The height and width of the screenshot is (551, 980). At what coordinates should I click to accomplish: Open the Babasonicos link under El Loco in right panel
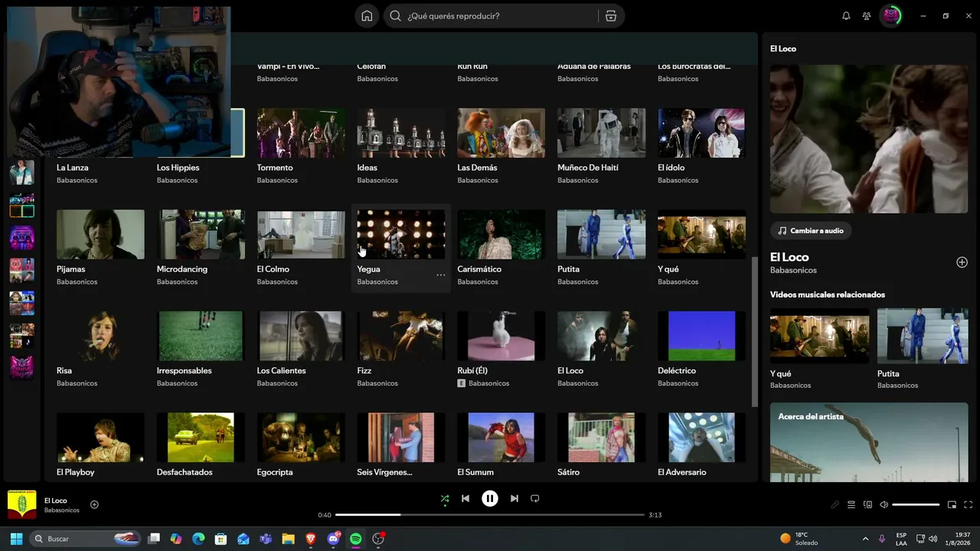pos(793,270)
